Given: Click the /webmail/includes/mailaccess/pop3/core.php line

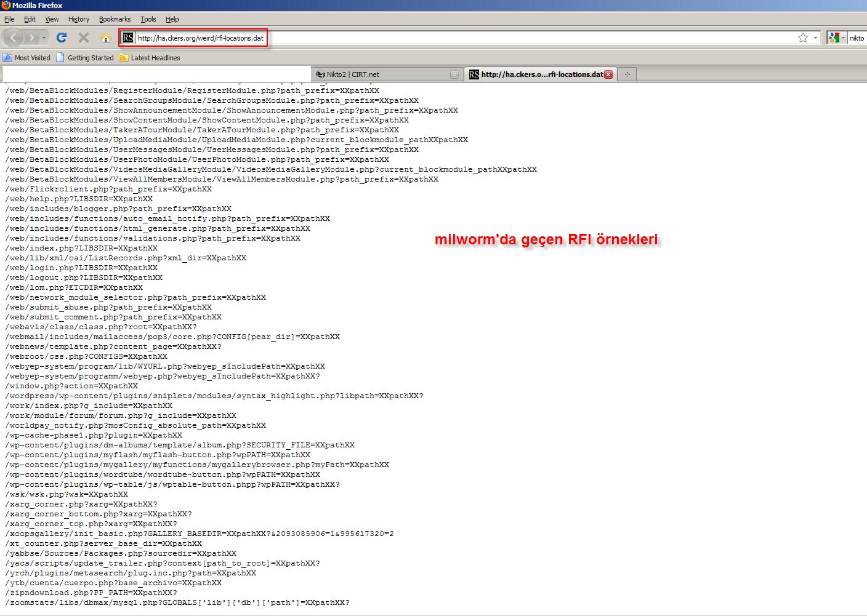Looking at the screenshot, I should point(172,337).
